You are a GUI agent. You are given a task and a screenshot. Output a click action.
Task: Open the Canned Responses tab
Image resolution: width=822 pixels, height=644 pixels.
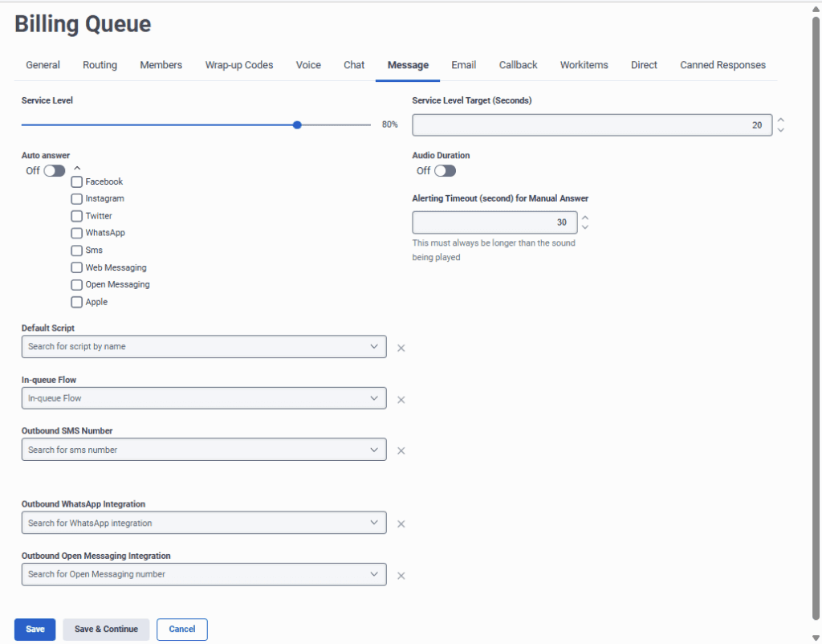coord(722,65)
